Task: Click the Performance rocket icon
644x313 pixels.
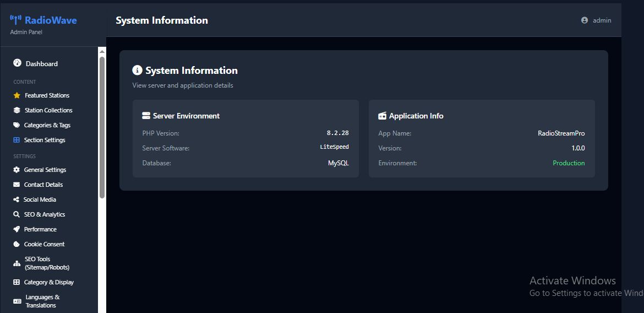Action: pyautogui.click(x=17, y=229)
